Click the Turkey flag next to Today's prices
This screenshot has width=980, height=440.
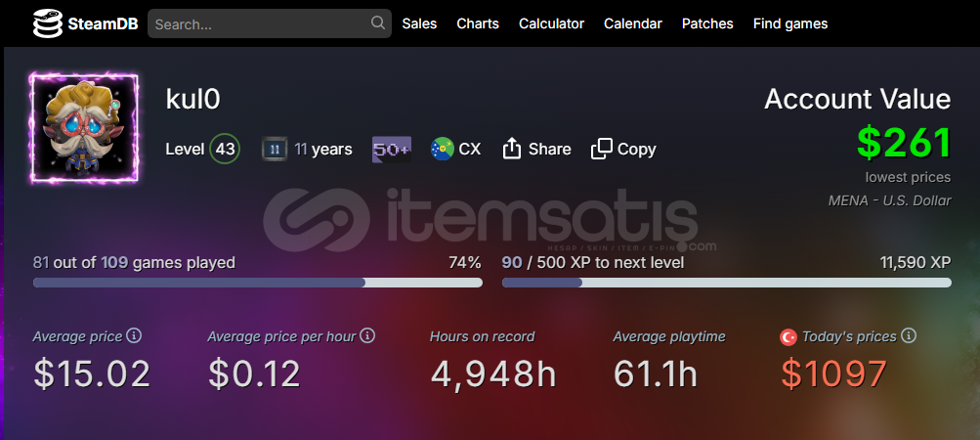tap(788, 337)
